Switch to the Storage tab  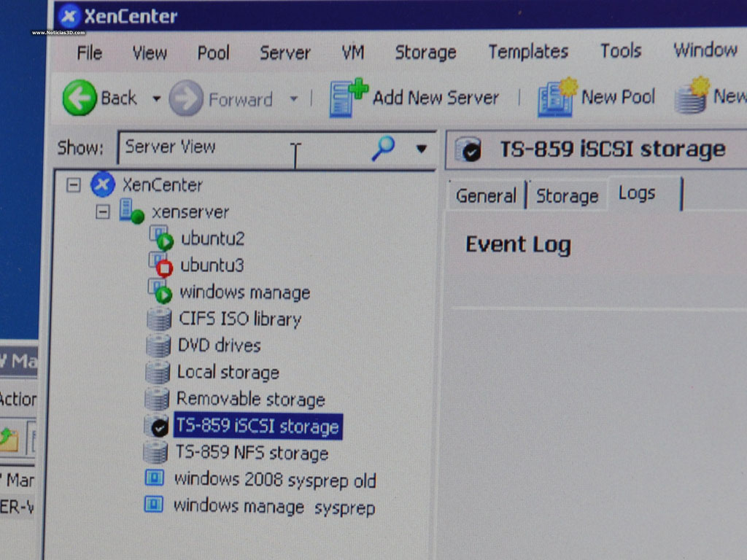[x=567, y=196]
